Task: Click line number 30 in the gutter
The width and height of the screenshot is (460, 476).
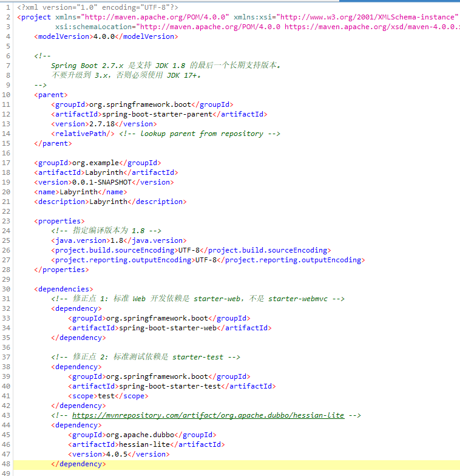Action: tap(7, 289)
